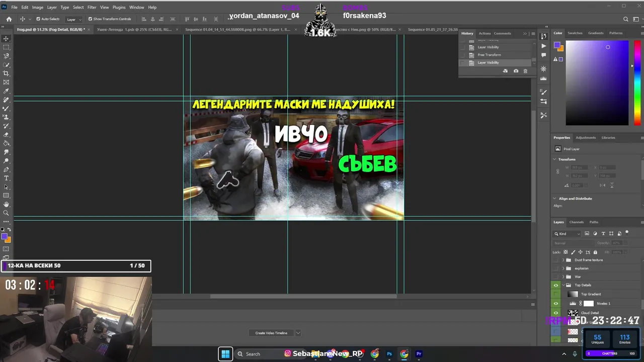This screenshot has width=644, height=362.
Task: Hide the Top Details group layer
Action: [556, 285]
